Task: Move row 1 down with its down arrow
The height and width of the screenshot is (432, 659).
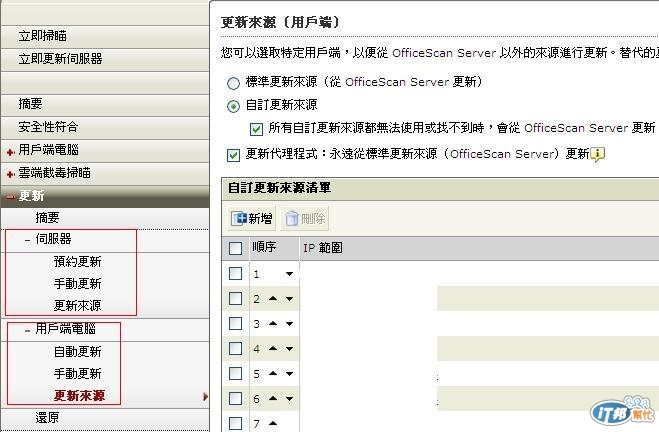Action: 289,274
